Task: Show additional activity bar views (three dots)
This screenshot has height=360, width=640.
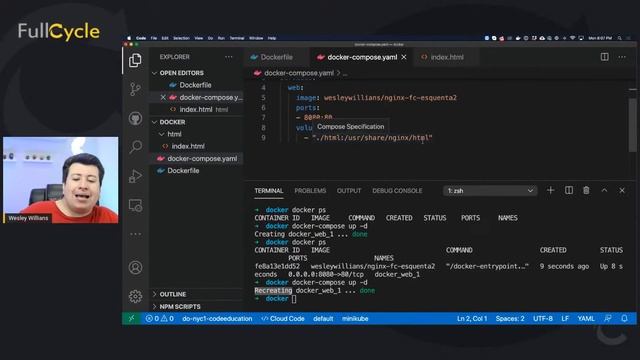Action: 135,234
